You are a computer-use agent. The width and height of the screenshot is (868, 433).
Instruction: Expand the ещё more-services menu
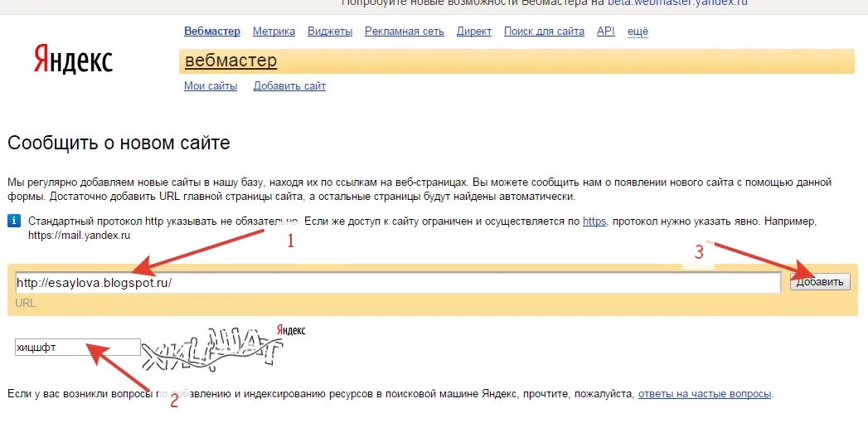click(x=638, y=32)
